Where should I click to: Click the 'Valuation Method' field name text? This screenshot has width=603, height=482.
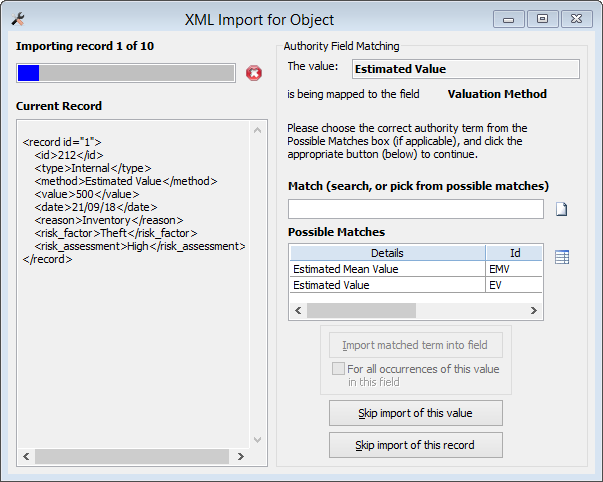click(497, 94)
